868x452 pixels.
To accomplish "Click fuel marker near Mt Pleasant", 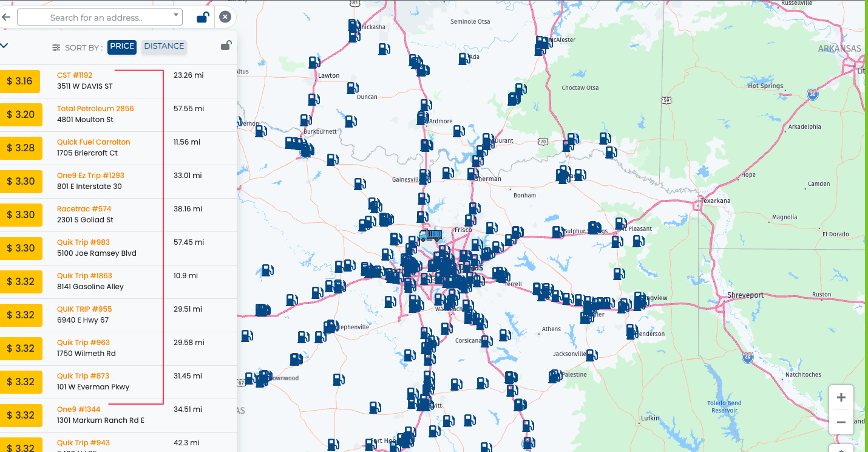I will pos(620,224).
